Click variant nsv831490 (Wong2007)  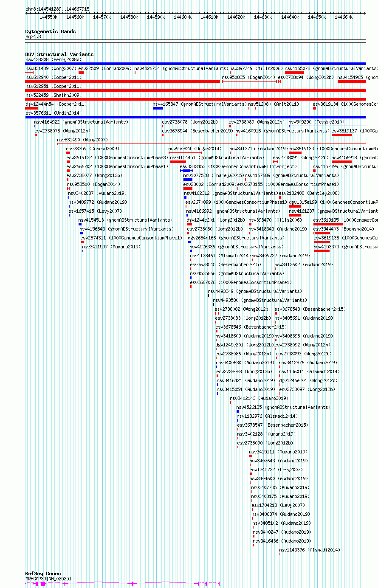82,140
